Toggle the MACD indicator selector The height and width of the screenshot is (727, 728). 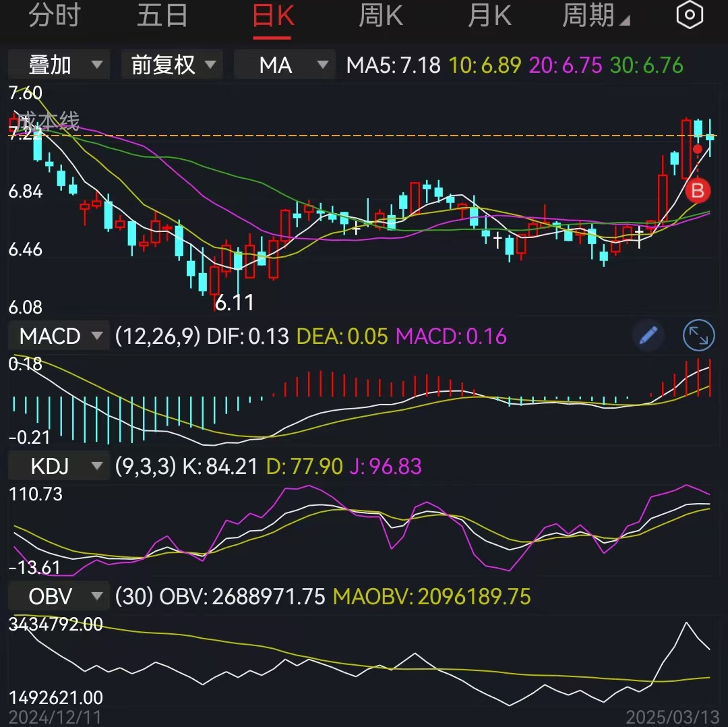point(58,335)
